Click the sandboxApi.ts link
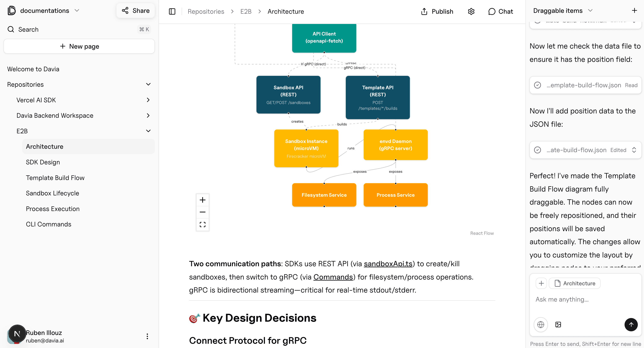 pyautogui.click(x=388, y=263)
